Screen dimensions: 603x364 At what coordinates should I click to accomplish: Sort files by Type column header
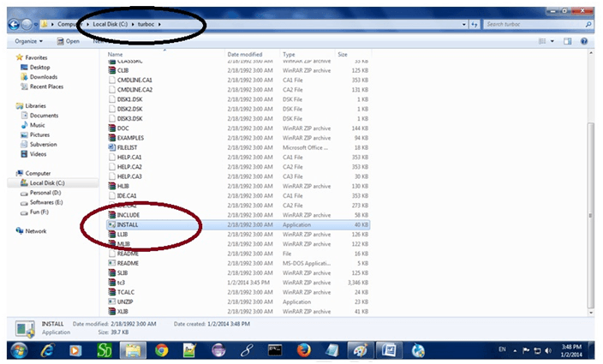pos(290,54)
